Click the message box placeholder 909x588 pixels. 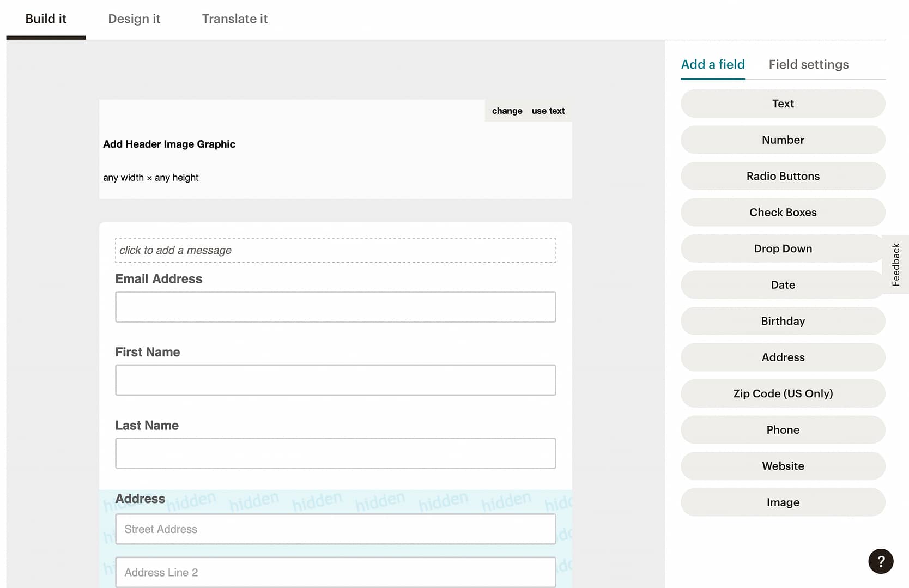[336, 250]
